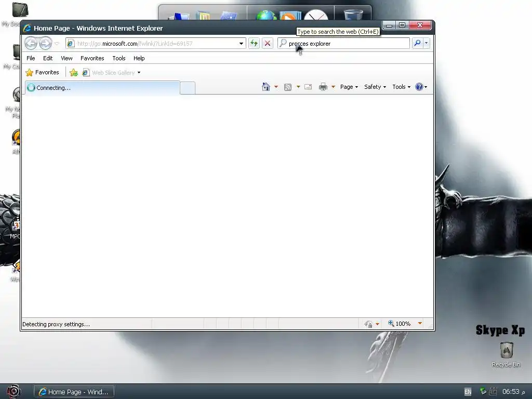
Task: Click 'Detecting proxy settings...' status text
Action: [56, 324]
